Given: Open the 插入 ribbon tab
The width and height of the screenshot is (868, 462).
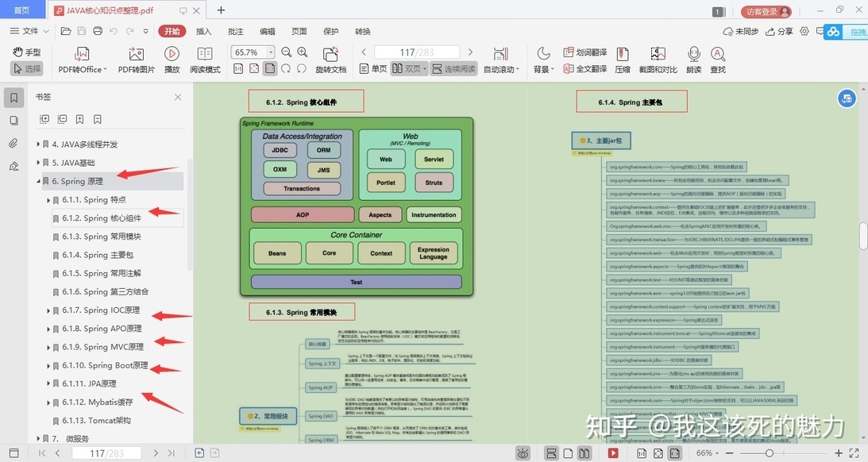Looking at the screenshot, I should click(204, 32).
